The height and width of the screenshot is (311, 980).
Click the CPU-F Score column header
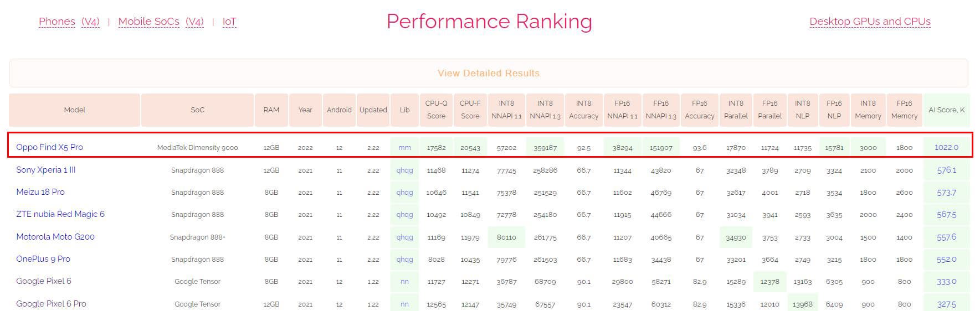click(470, 110)
